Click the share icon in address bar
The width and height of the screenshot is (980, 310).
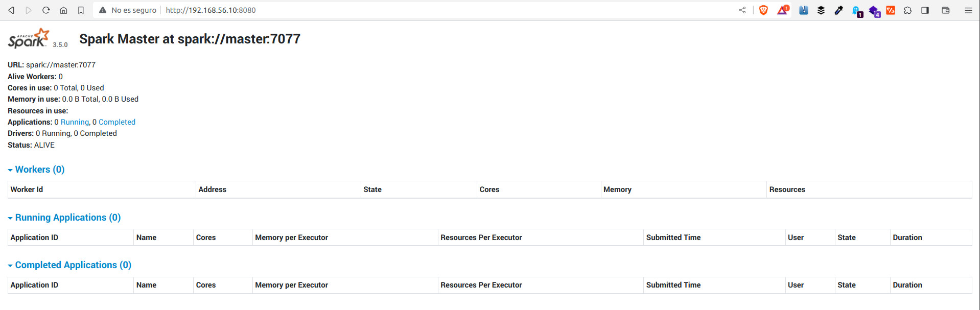coord(742,10)
